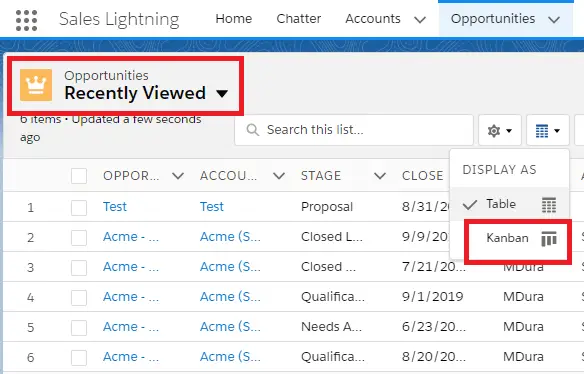Check the box for row 6 dated 8/20
Image resolution: width=584 pixels, height=374 pixels.
click(79, 358)
